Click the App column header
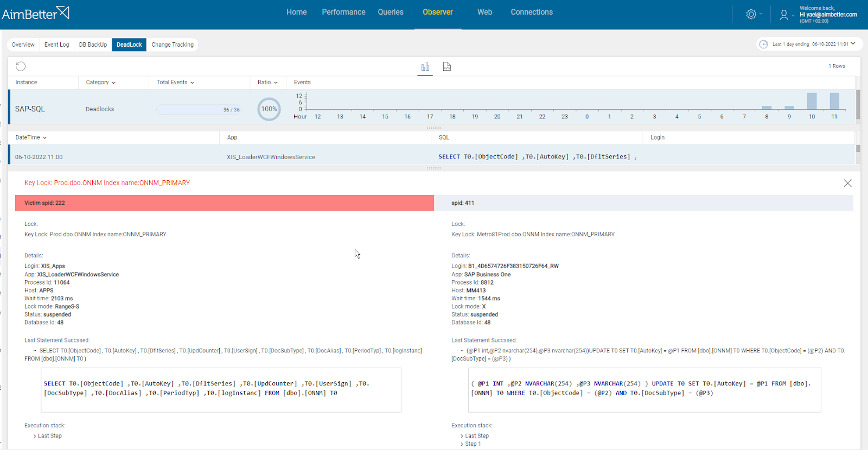The width and height of the screenshot is (868, 461). point(232,137)
